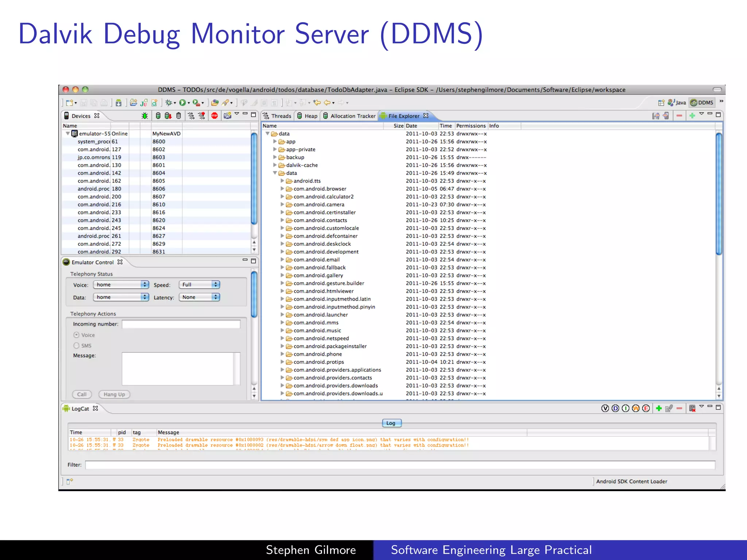This screenshot has width=747, height=560.
Task: Expand the dalvik-cache folder
Action: coord(275,165)
